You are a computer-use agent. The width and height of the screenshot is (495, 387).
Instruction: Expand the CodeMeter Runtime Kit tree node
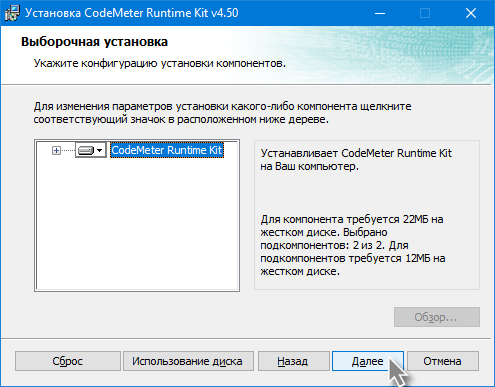pyautogui.click(x=56, y=151)
